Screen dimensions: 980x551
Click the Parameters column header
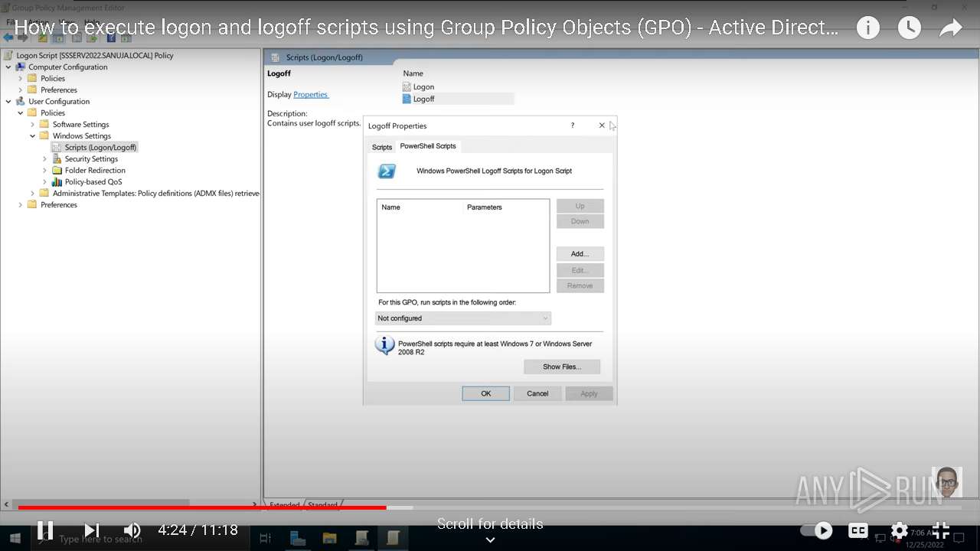click(x=485, y=207)
